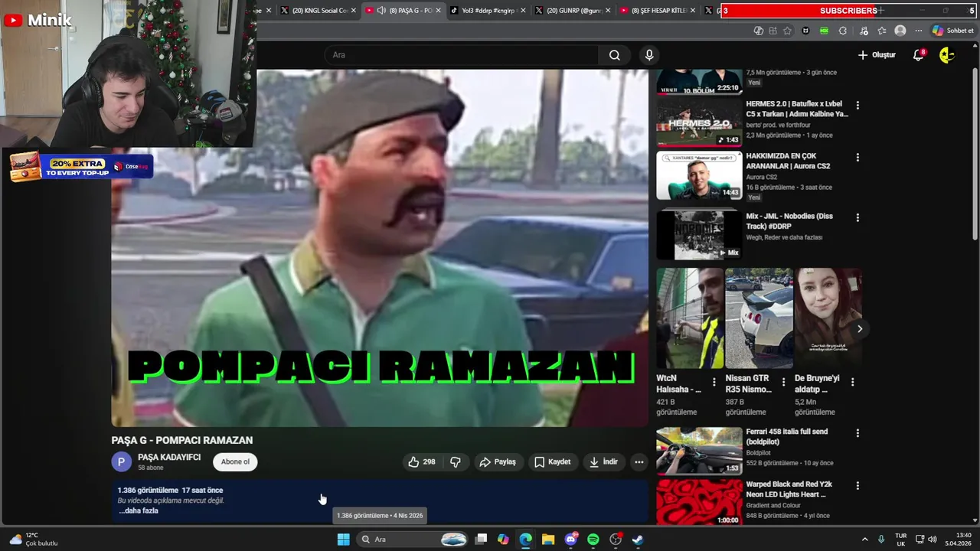The height and width of the screenshot is (551, 980).
Task: Open the PAŞA KADAYIFCI channel name link
Action: coord(169,457)
